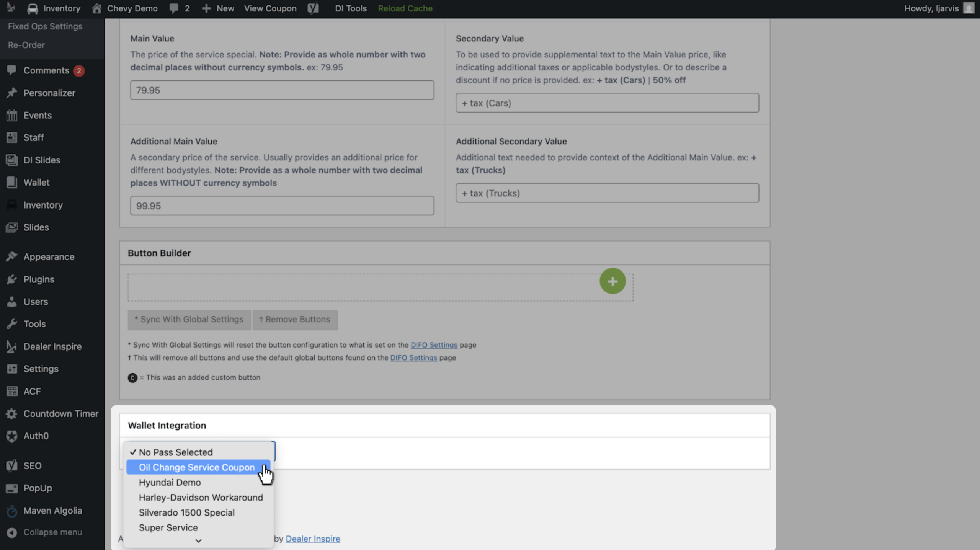Open Inventory in the top admin bar
This screenshot has width=980, height=550.
click(54, 8)
